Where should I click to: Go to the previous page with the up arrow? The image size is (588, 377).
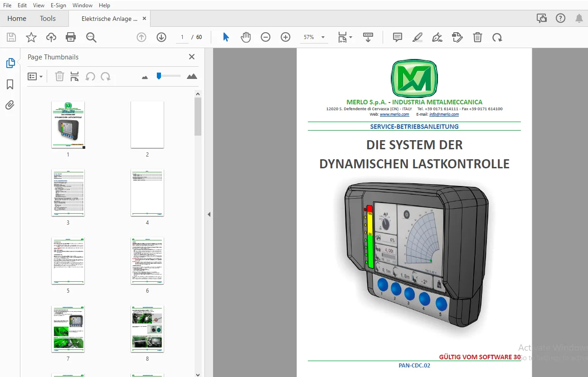(141, 37)
